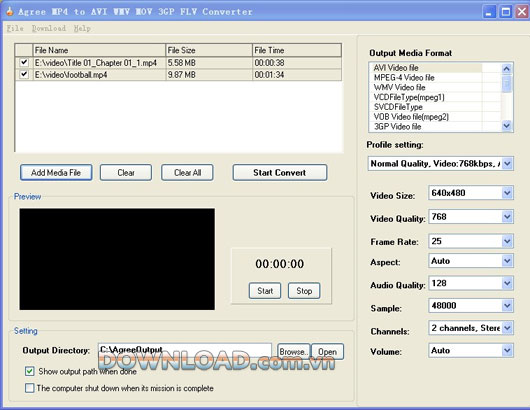Select SVCDFileType format
Image resolution: width=530 pixels, height=410 pixels.
tap(425, 107)
